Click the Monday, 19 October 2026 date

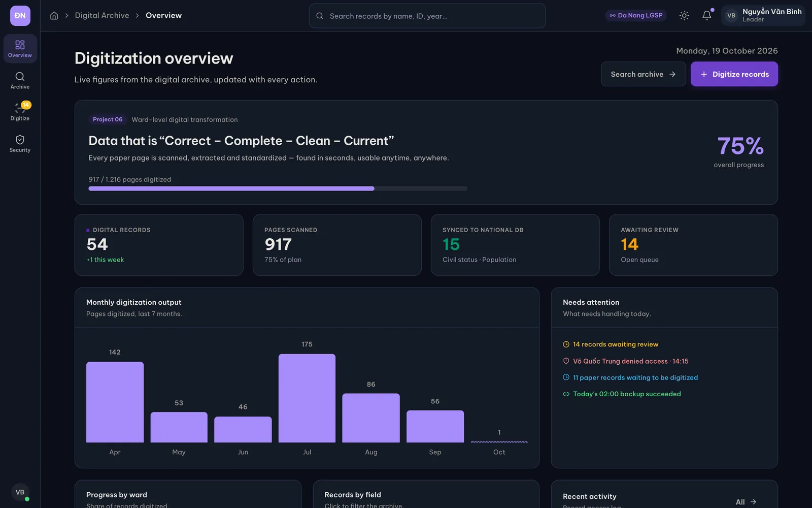click(727, 51)
